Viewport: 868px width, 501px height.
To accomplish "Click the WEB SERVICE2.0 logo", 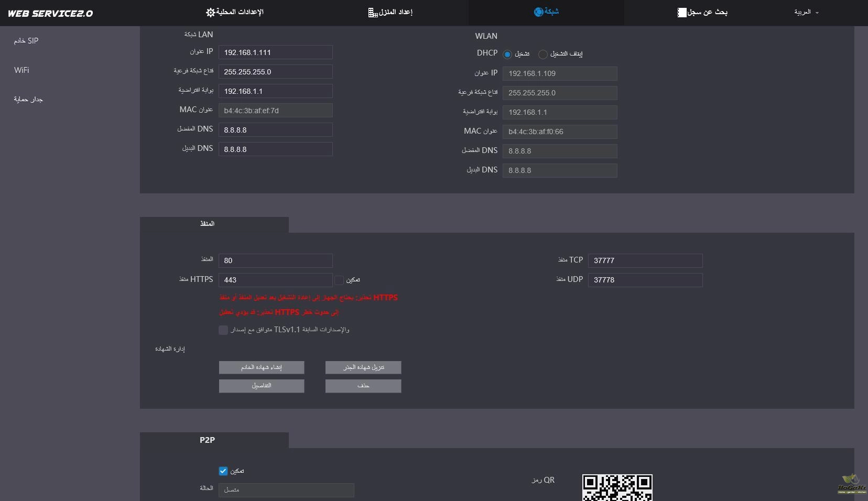I will click(50, 14).
